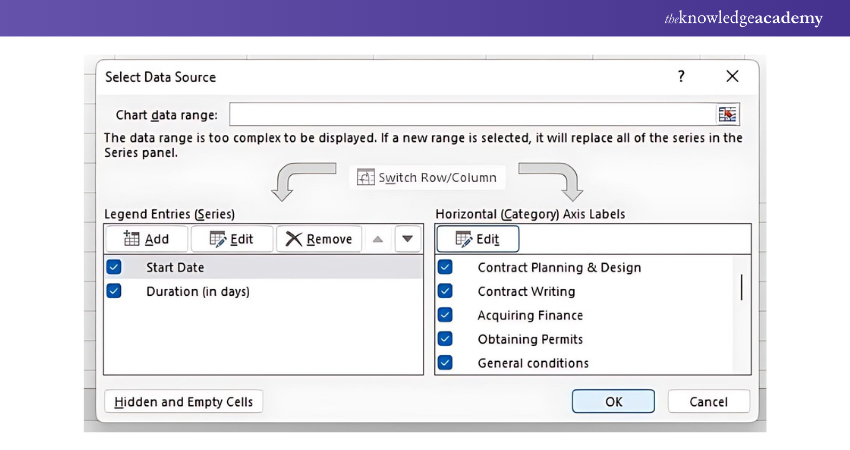Viewport: 850px width, 450px height.
Task: Uncheck the Start Date series checkbox
Action: tap(114, 267)
